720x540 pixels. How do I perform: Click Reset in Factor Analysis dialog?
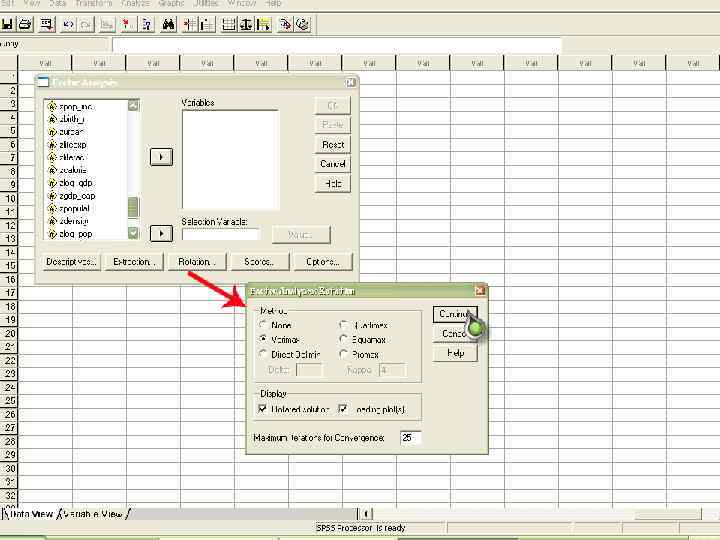[x=333, y=145]
